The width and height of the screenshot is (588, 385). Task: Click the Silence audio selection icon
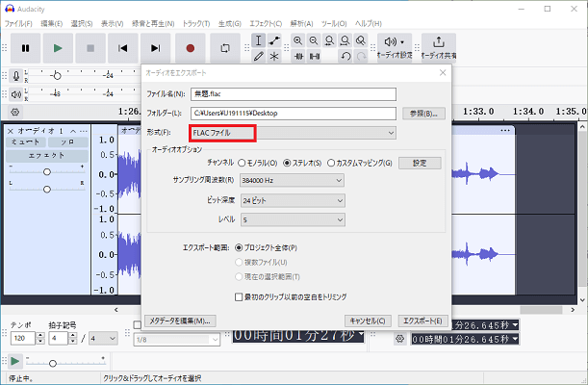315,56
